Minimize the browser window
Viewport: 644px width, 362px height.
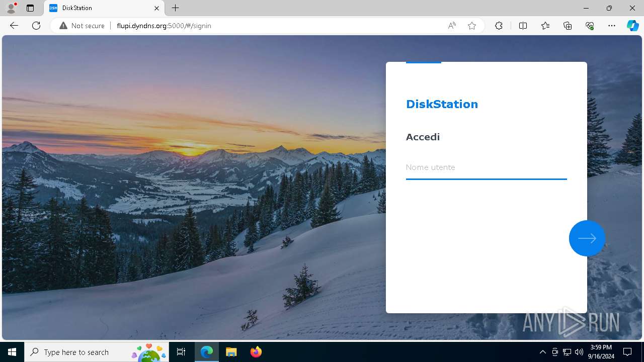coord(586,8)
